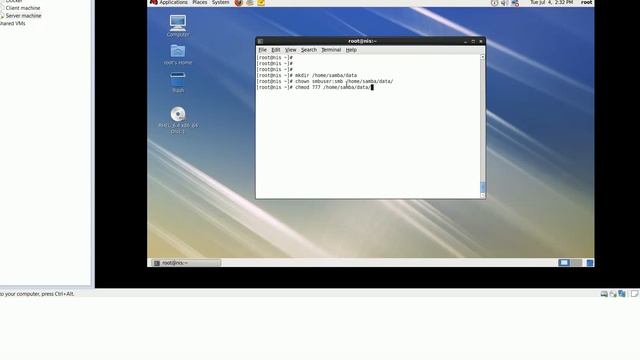The image size is (640, 360).
Task: Open the Edit menu in the terminal
Action: (276, 50)
